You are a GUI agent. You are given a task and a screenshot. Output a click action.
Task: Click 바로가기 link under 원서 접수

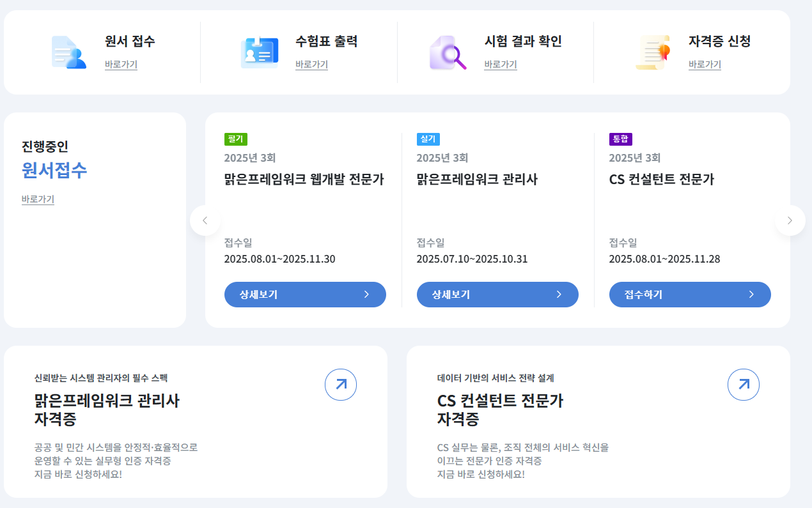click(121, 65)
